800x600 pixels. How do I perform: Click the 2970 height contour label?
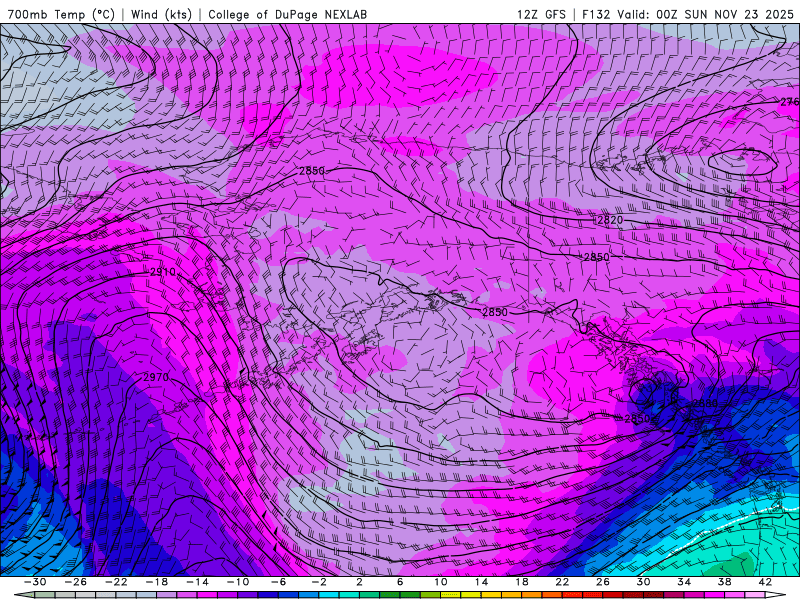(156, 377)
